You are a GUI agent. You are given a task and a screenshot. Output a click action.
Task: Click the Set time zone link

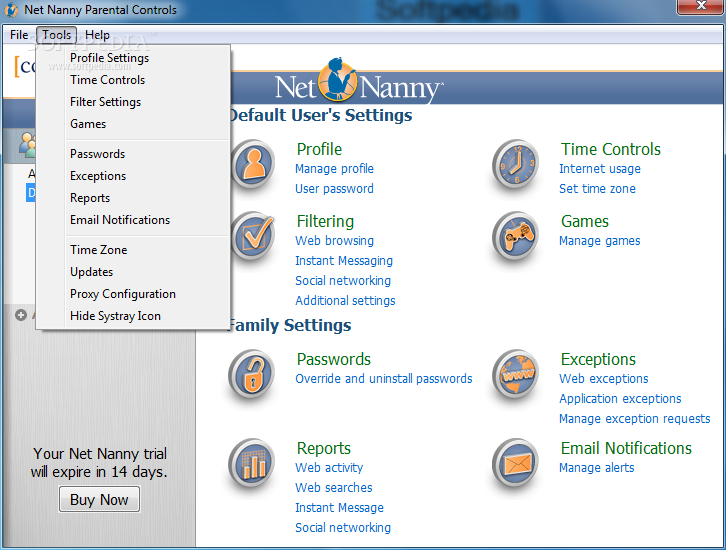click(x=597, y=188)
